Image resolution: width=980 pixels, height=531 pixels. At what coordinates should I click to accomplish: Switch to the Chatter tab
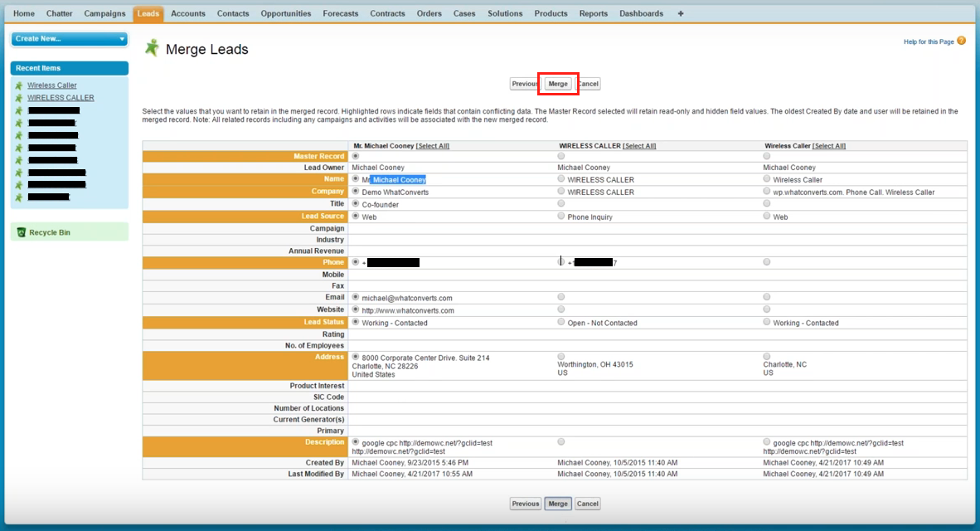click(60, 13)
